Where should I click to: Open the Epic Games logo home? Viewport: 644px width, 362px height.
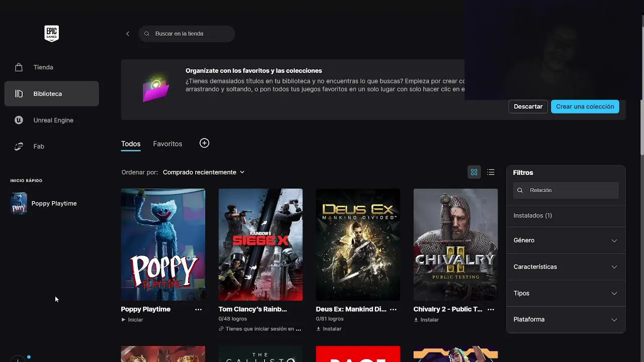(51, 34)
